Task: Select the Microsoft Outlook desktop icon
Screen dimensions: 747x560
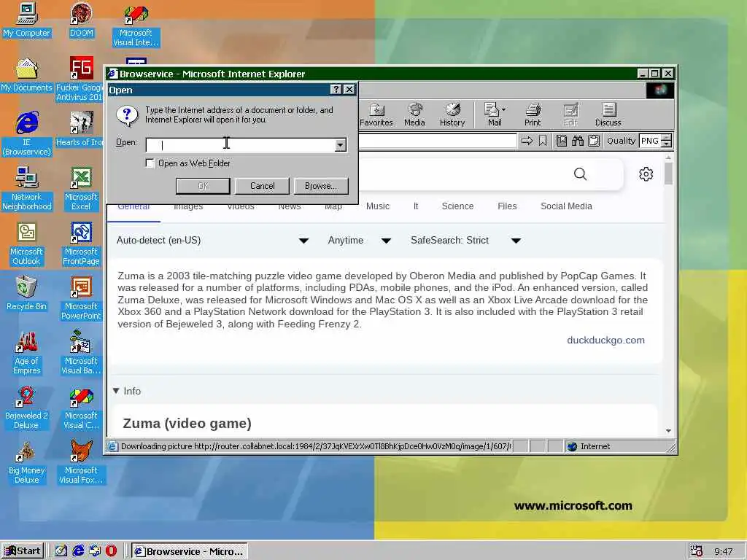Action: point(27,244)
